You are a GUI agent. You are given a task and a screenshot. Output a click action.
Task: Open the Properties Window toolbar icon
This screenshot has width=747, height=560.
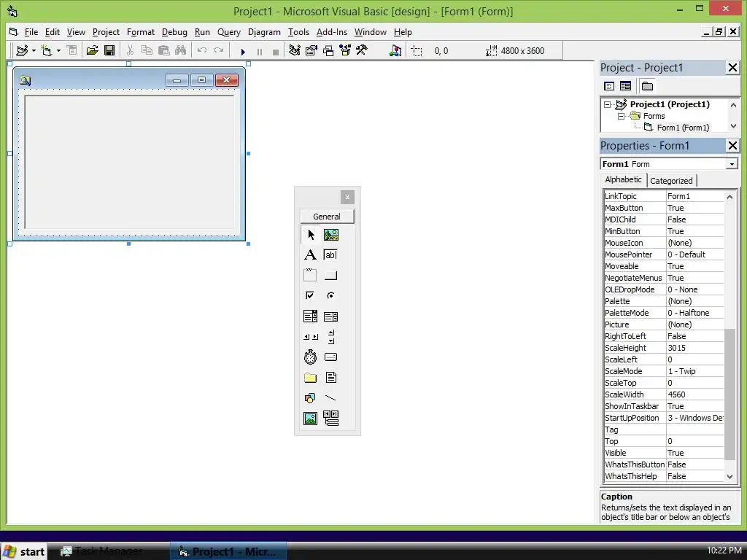311,50
